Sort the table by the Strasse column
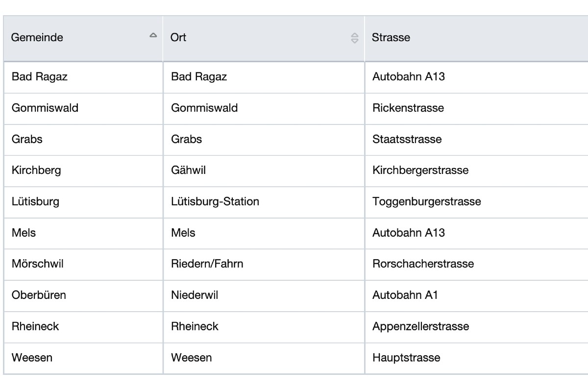588x392 pixels. [391, 37]
